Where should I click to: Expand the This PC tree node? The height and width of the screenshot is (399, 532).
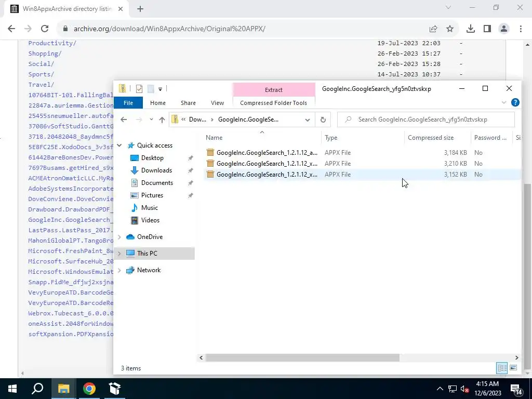[119, 254]
